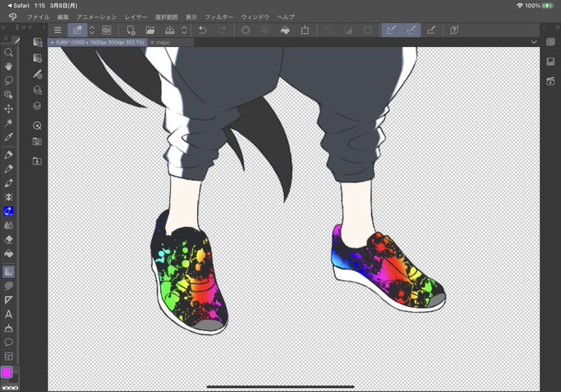561x392 pixels.
Task: Select the Ruler triangle tool
Action: (x=8, y=300)
